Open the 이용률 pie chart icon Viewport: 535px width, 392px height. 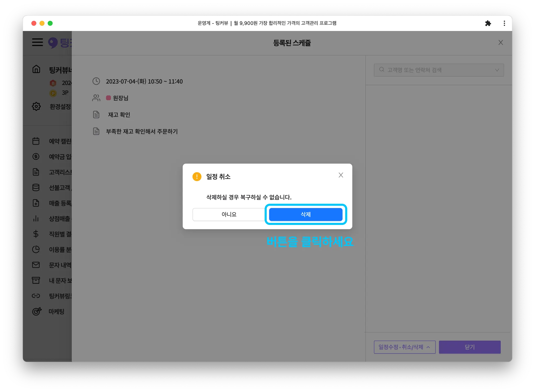click(36, 250)
